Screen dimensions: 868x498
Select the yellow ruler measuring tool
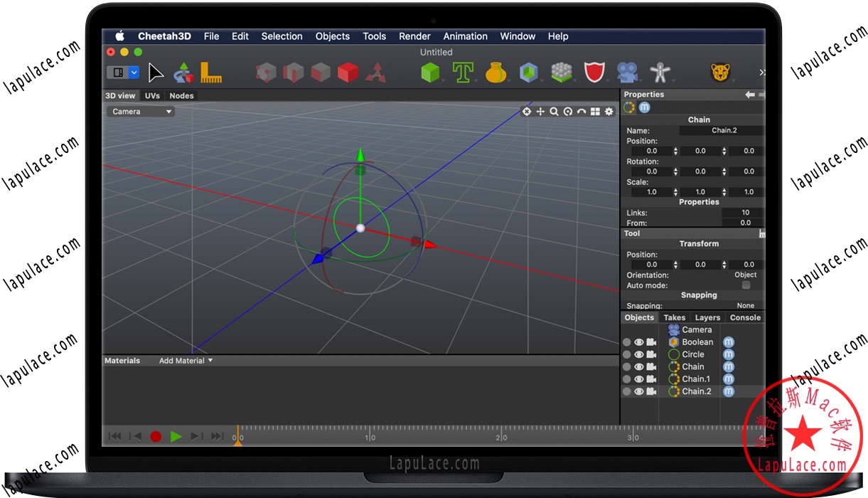click(x=210, y=72)
